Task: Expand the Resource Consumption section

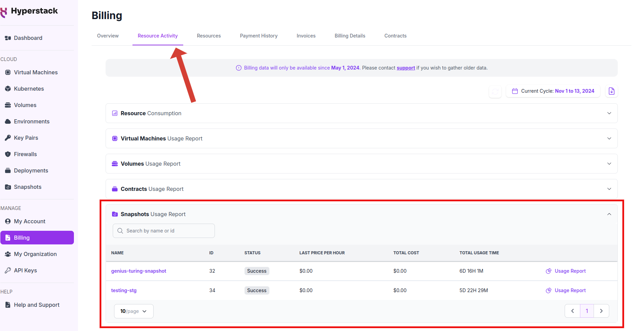Action: (x=361, y=113)
